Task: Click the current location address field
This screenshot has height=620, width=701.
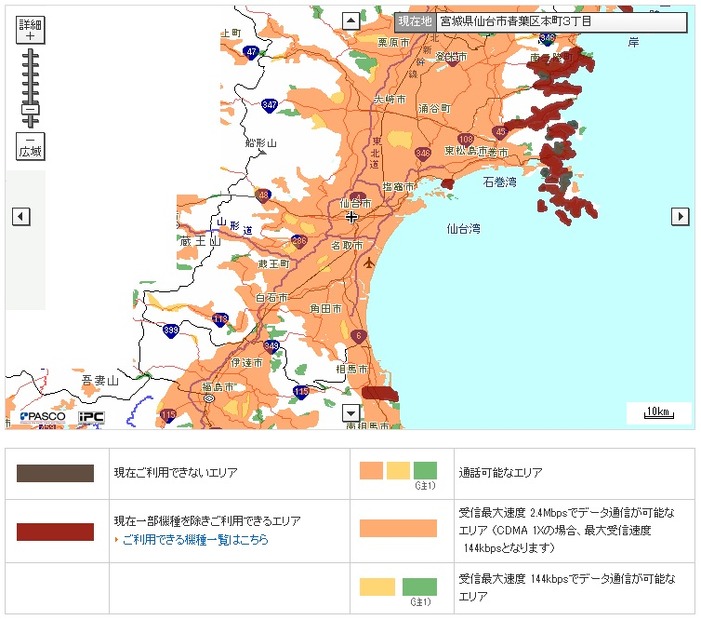Action: point(561,21)
